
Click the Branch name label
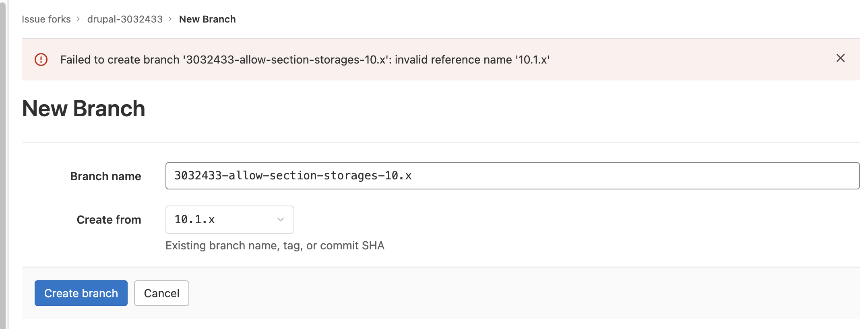[x=105, y=176]
